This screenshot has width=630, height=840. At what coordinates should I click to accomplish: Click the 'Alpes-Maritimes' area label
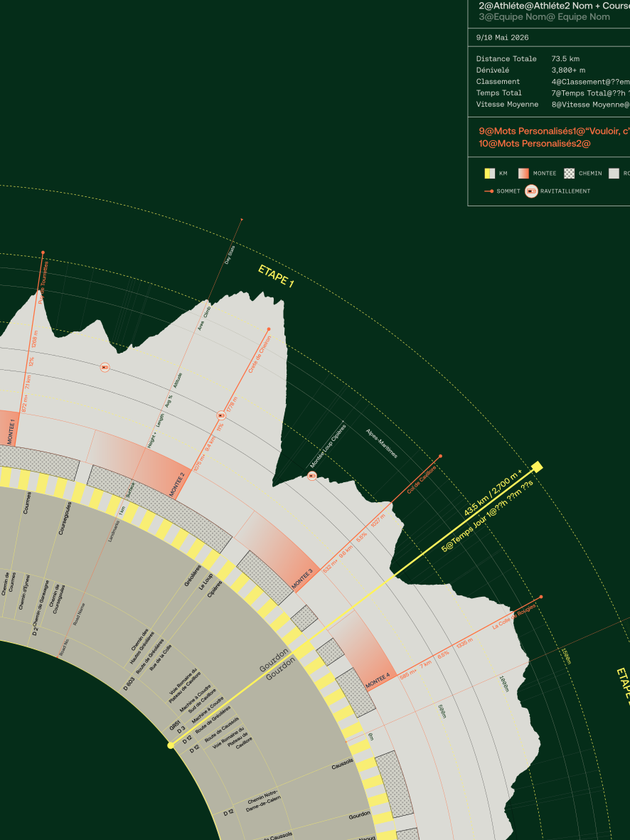pyautogui.click(x=382, y=443)
